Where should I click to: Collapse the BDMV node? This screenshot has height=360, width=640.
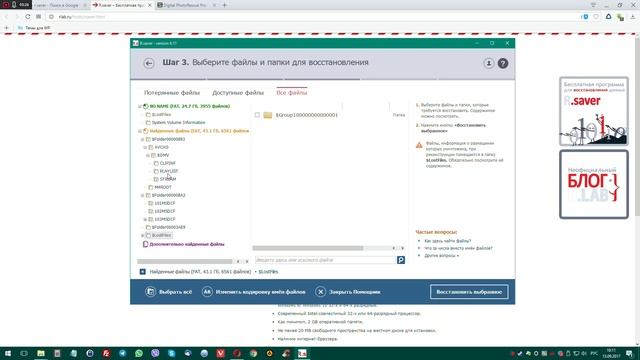[x=148, y=156]
